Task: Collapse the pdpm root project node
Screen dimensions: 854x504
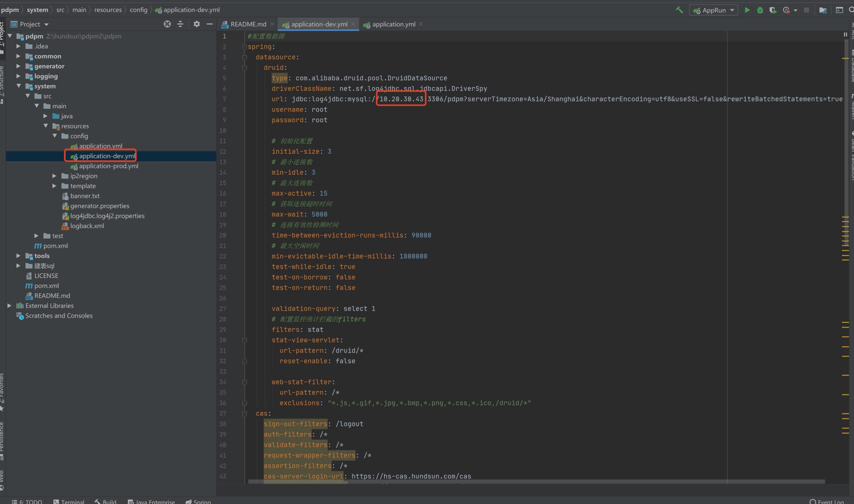Action: coord(10,36)
